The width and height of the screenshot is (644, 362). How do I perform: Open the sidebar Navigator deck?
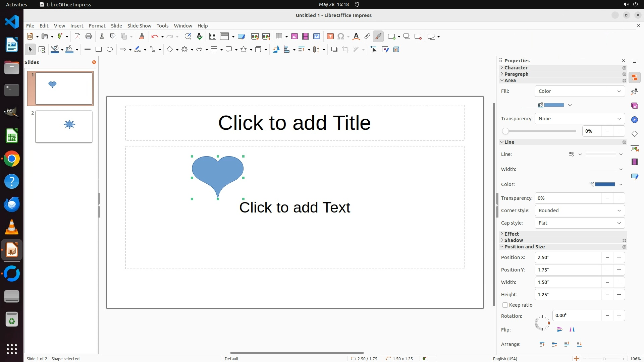point(634,120)
